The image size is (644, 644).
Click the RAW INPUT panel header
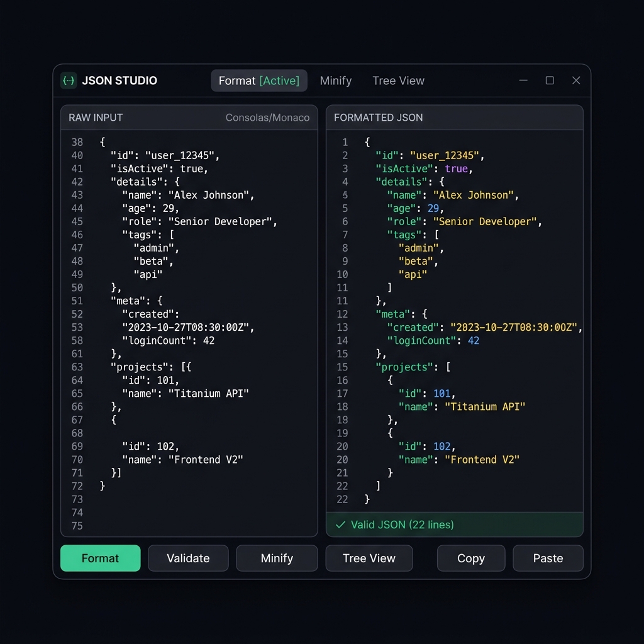point(95,118)
